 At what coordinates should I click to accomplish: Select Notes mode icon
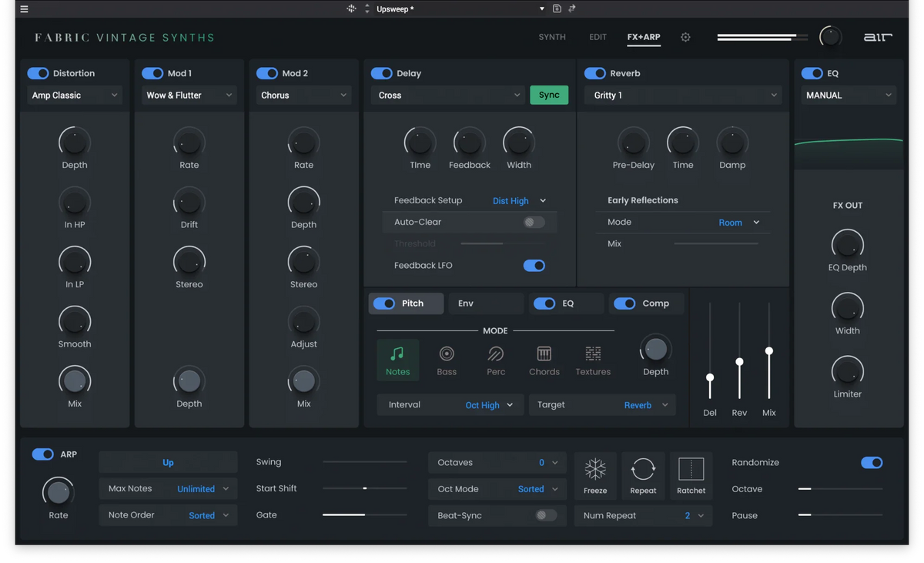click(397, 360)
